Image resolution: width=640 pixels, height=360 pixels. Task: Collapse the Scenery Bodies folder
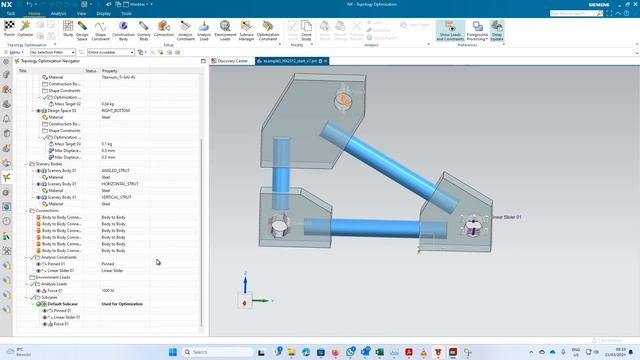(x=27, y=164)
